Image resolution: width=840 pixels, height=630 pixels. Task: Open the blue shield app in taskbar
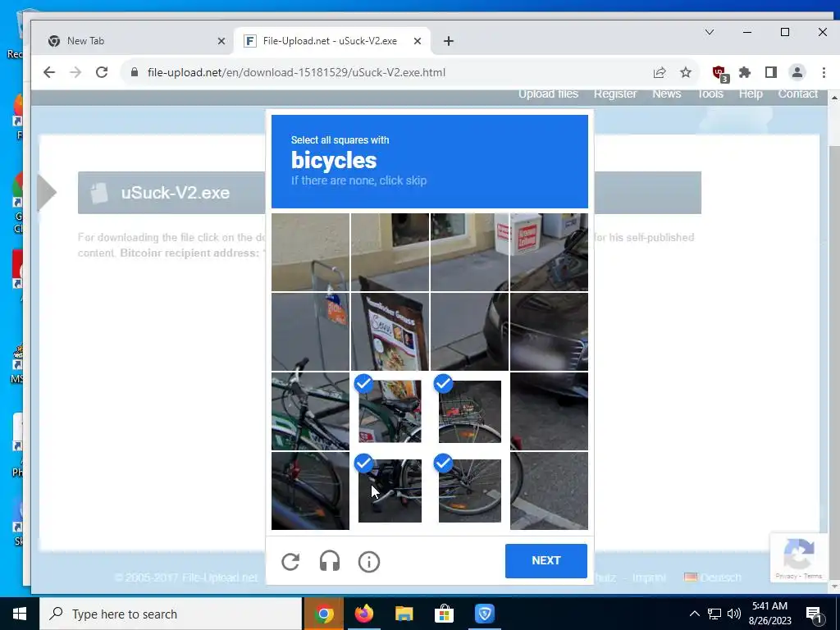(x=484, y=614)
